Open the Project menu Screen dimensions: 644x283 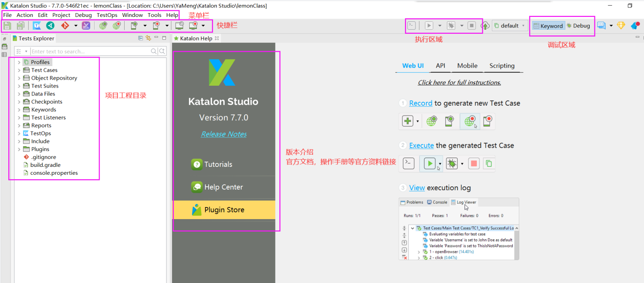point(61,15)
